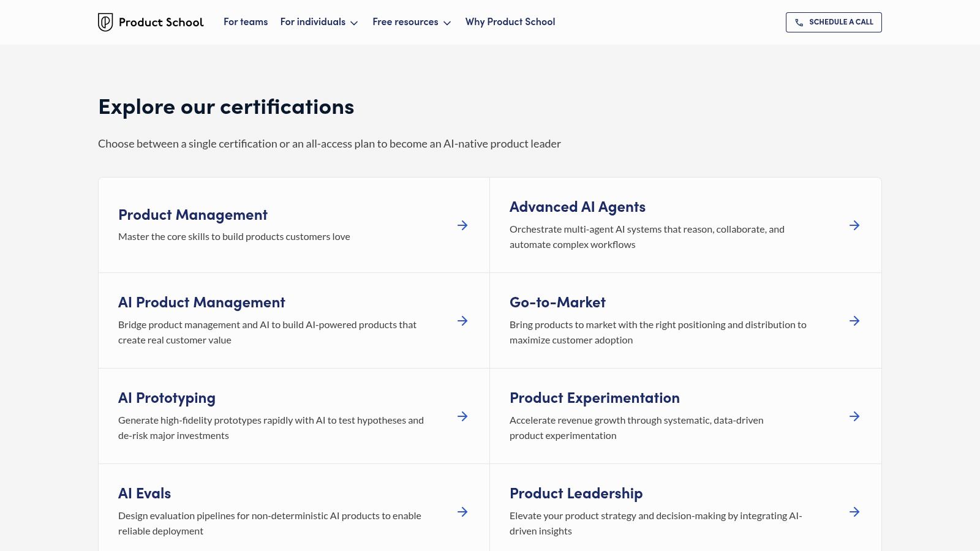Click the arrow on the Product Management card
The height and width of the screenshot is (551, 980).
pyautogui.click(x=462, y=225)
